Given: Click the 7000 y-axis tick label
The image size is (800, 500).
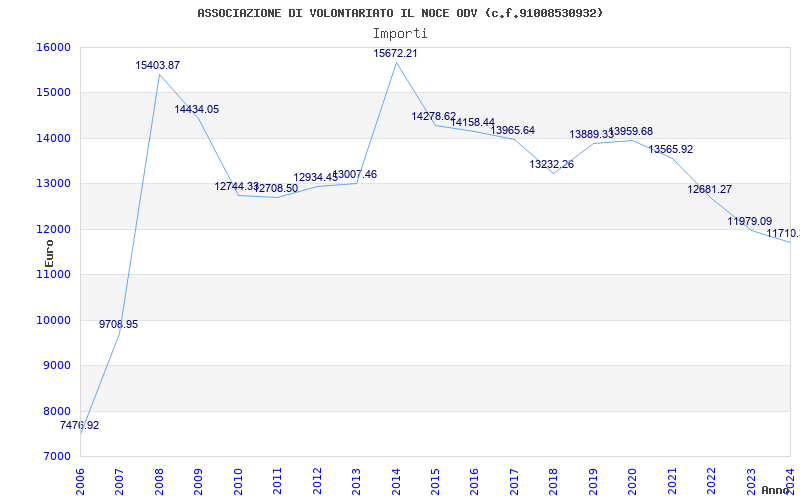Looking at the screenshot, I should (56, 457).
